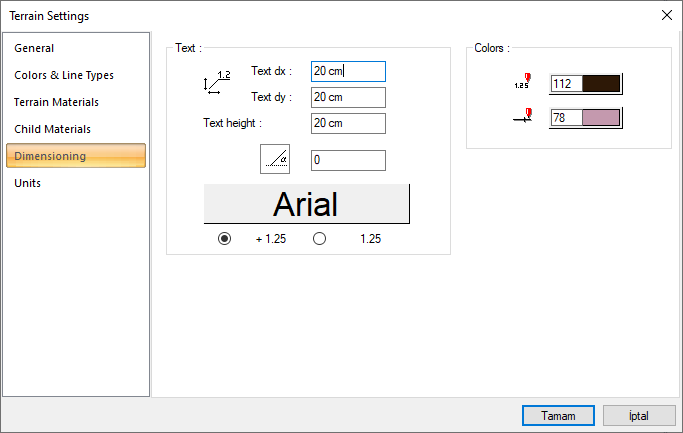The width and height of the screenshot is (683, 433).
Task: Open font picker via Arial button
Action: 306,204
